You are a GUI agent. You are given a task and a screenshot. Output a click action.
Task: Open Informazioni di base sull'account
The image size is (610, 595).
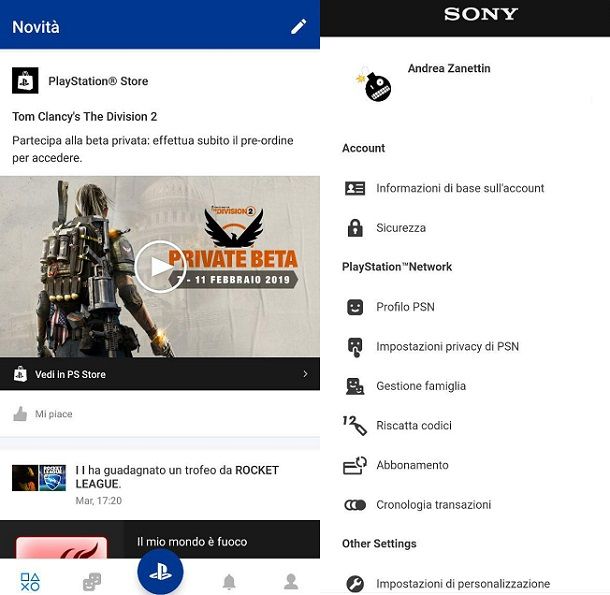[x=460, y=188]
